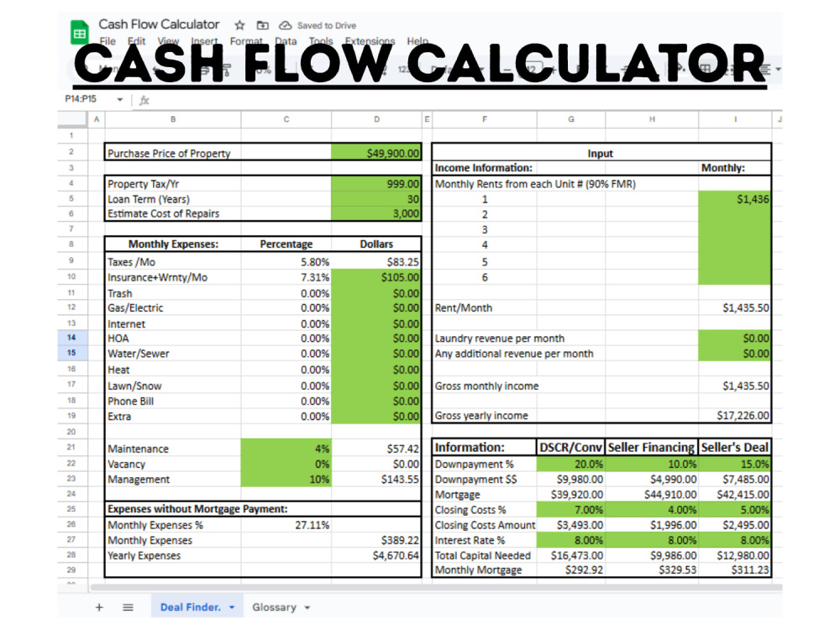Select the $1,436 unit 1 rent cell
The height and width of the screenshot is (630, 840).
click(734, 199)
